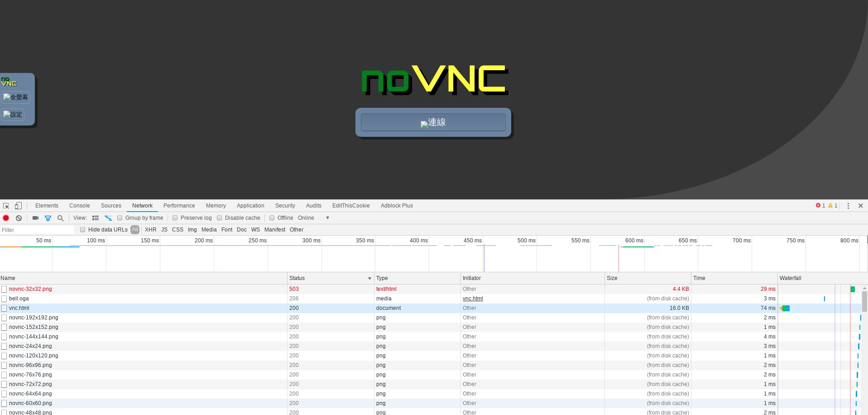Stop recording network log with the red record icon
The image size is (868, 415).
pyautogui.click(x=6, y=218)
